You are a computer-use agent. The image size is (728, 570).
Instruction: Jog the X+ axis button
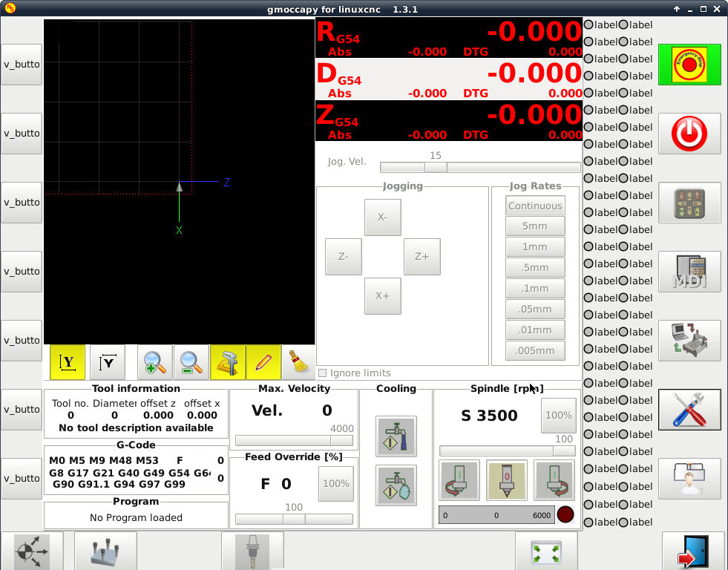383,296
